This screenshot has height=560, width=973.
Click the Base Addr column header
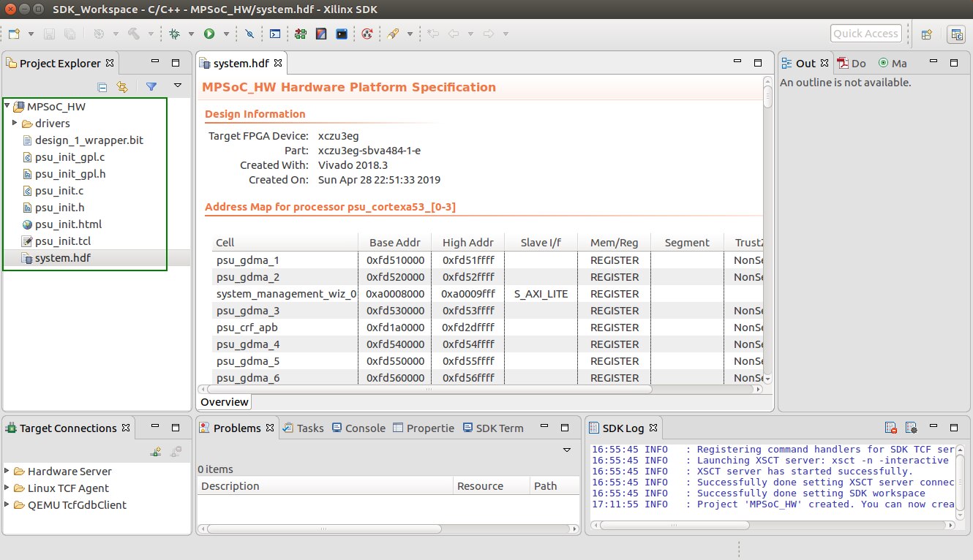[396, 243]
